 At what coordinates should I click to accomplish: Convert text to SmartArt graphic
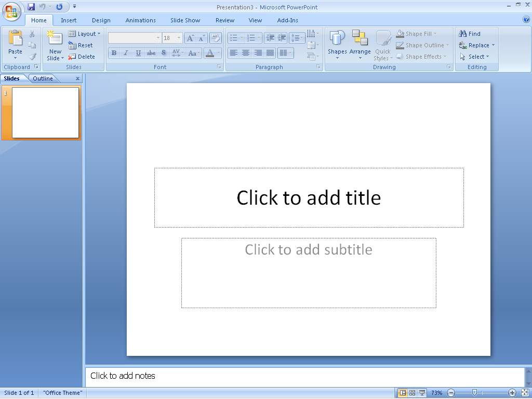coord(312,57)
